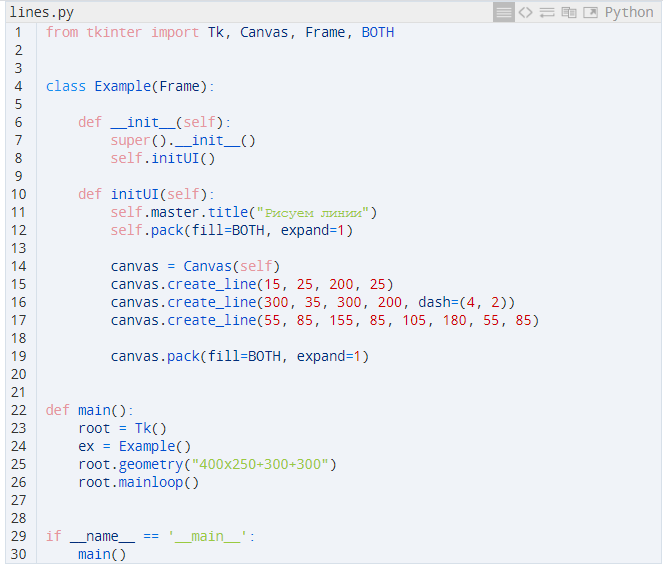Image resolution: width=663 pixels, height=566 pixels.
Task: Click 'expand=1' on the self.pack line
Action: point(312,230)
